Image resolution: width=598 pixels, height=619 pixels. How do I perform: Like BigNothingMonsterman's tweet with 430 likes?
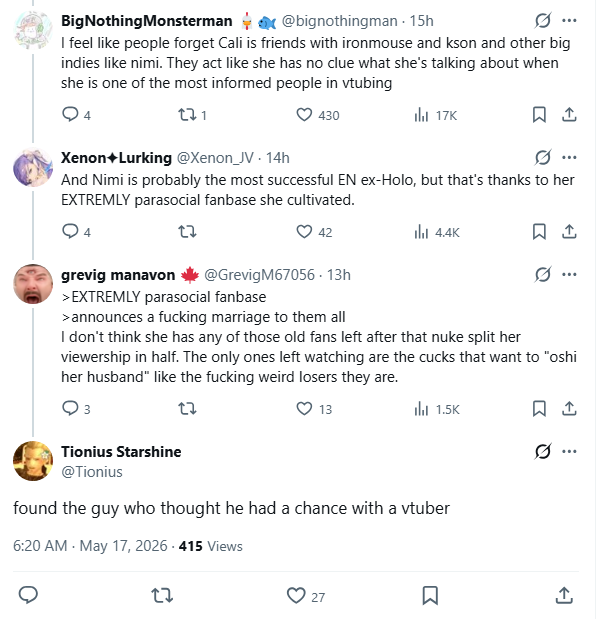[x=317, y=115]
